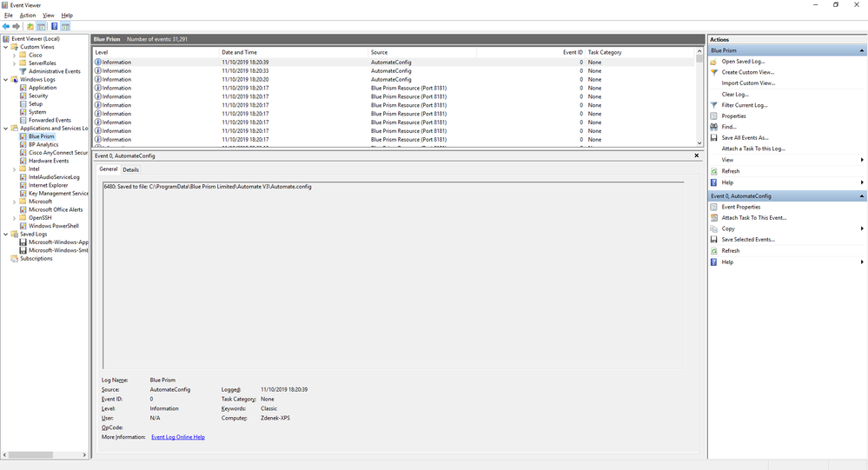Select the Windows PowerShell log
868x470 pixels.
(54, 227)
